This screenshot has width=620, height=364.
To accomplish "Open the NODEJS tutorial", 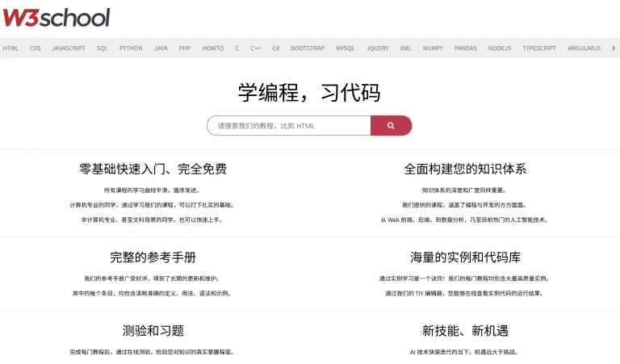I will (500, 48).
